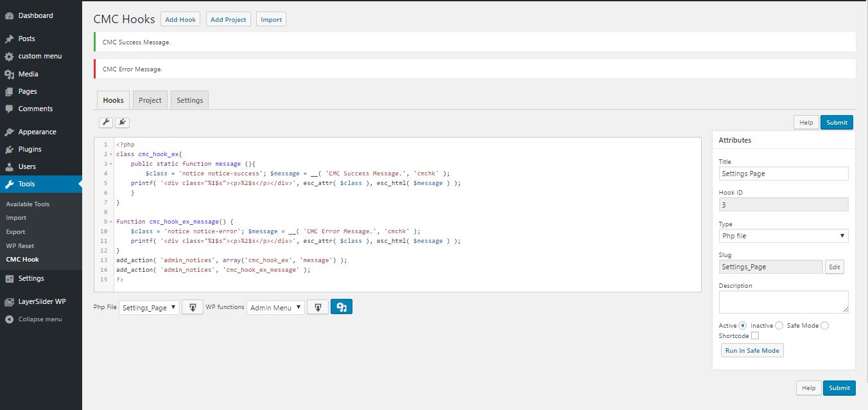
Task: Switch to the Hooks tab
Action: coord(113,100)
